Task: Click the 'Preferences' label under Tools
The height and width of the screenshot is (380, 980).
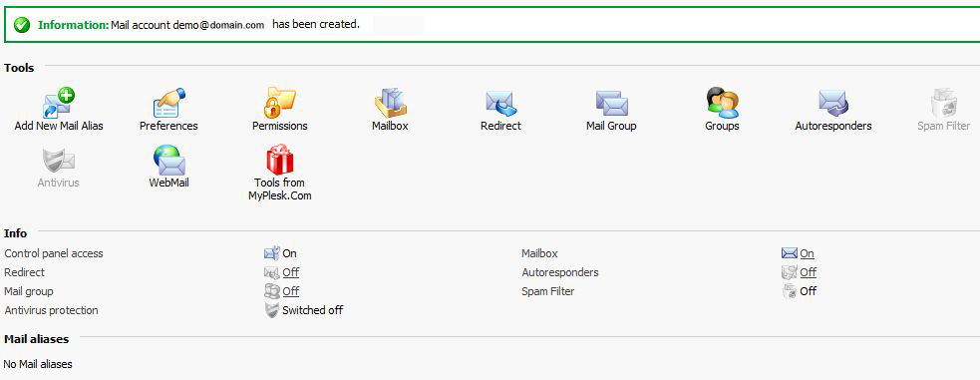Action: tap(168, 126)
